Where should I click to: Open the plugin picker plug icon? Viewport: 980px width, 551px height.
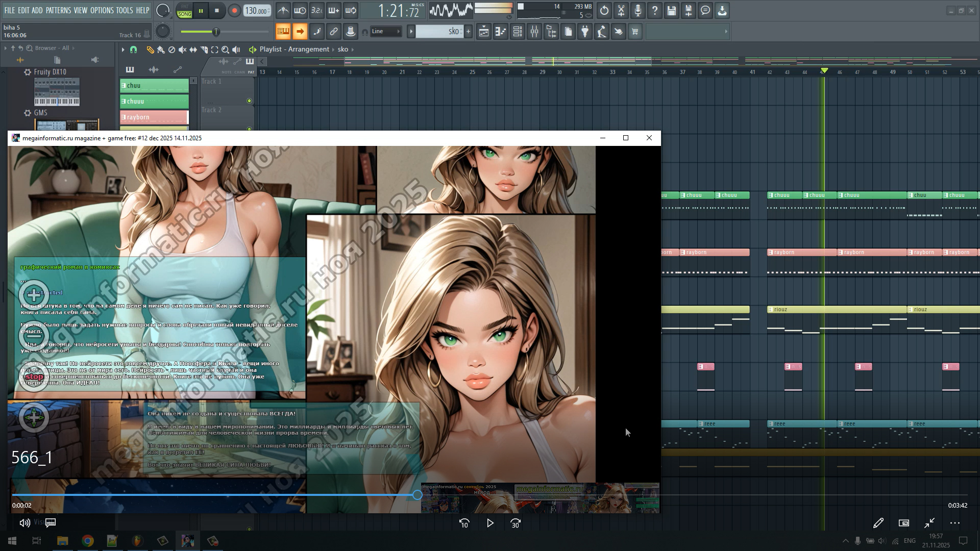585,32
